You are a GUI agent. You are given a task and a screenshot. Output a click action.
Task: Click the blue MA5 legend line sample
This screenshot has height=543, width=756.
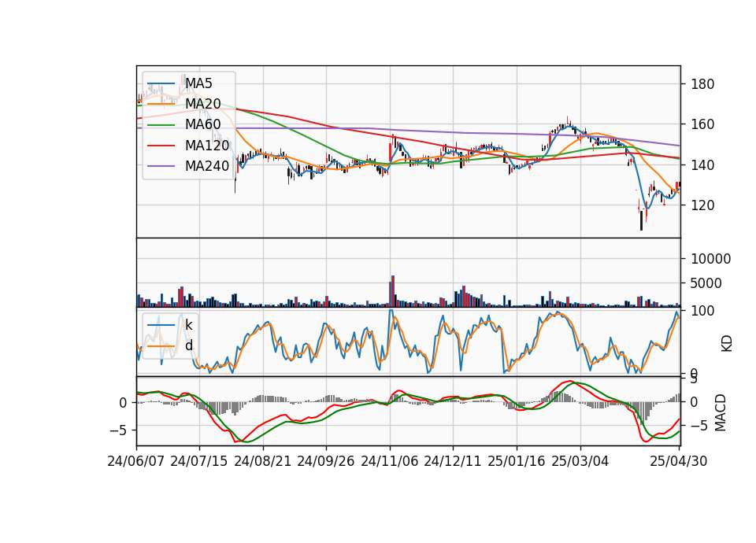[161, 84]
